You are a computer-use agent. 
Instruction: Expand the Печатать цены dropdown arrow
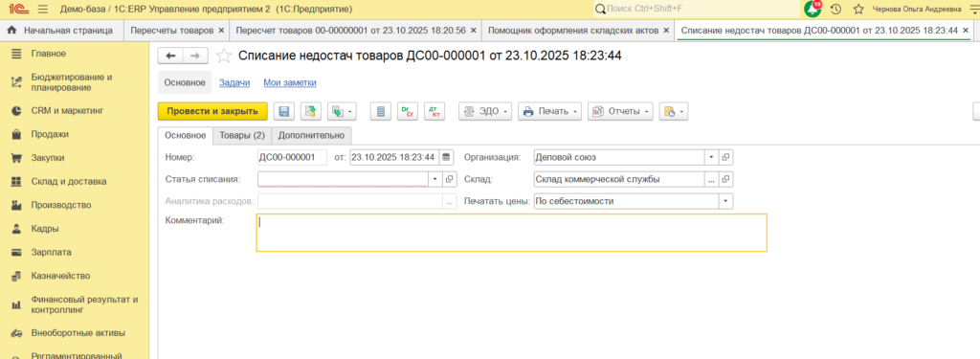click(x=726, y=201)
